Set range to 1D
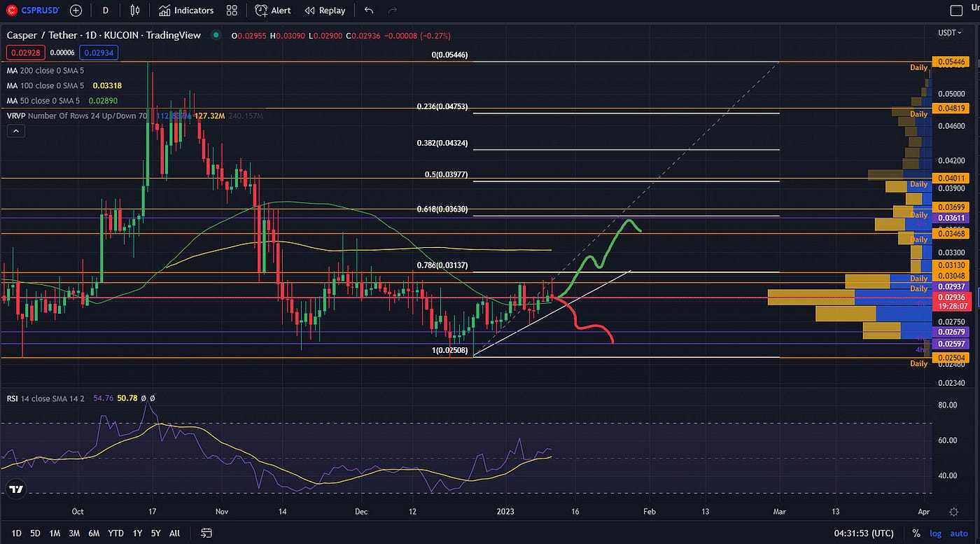The width and height of the screenshot is (980, 544). tap(16, 533)
